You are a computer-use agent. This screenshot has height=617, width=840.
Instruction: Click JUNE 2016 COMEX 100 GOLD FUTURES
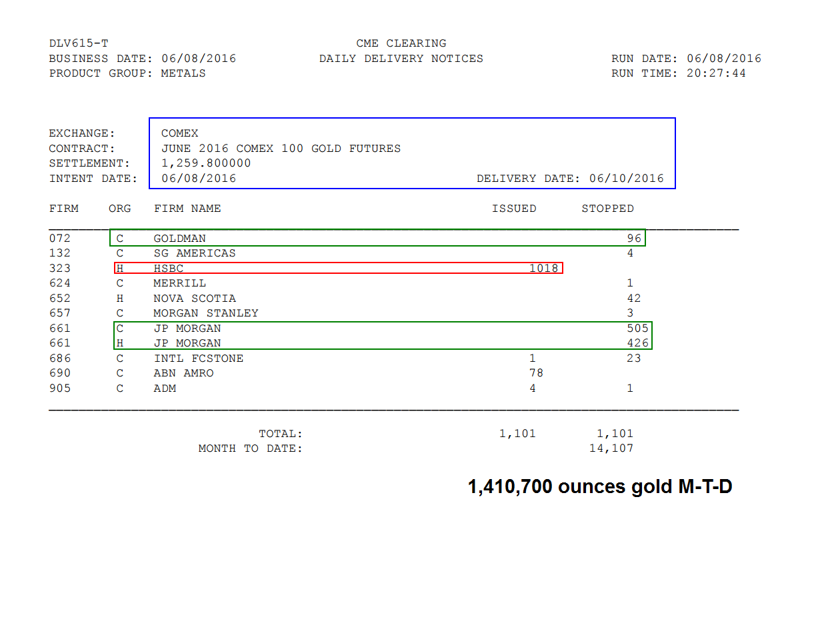click(x=281, y=149)
